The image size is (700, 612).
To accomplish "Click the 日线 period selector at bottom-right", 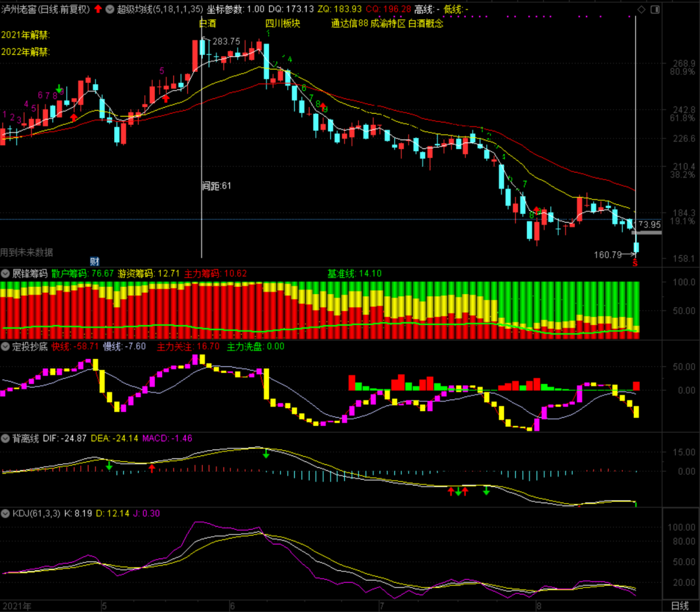I will coord(680,606).
